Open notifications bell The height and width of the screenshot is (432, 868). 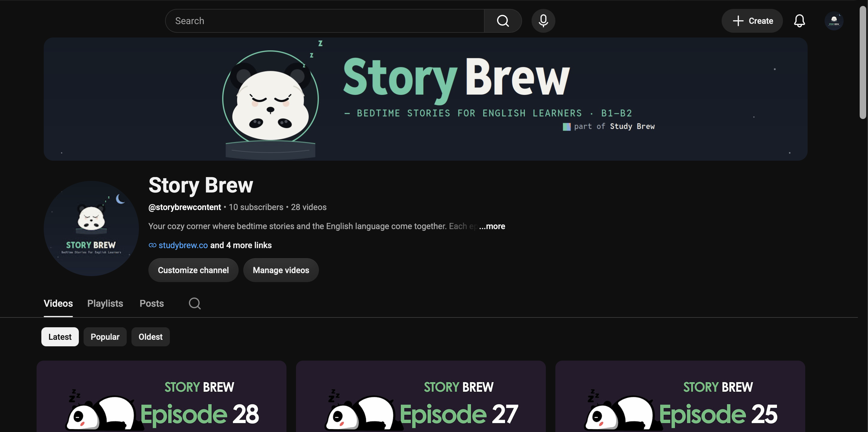(799, 21)
